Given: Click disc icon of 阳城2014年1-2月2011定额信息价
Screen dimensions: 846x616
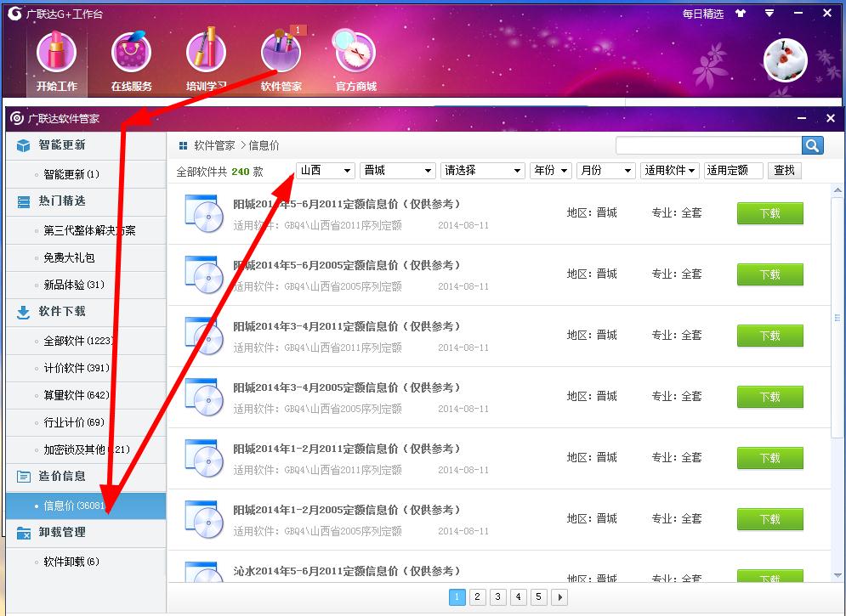Looking at the screenshot, I should pyautogui.click(x=204, y=458).
